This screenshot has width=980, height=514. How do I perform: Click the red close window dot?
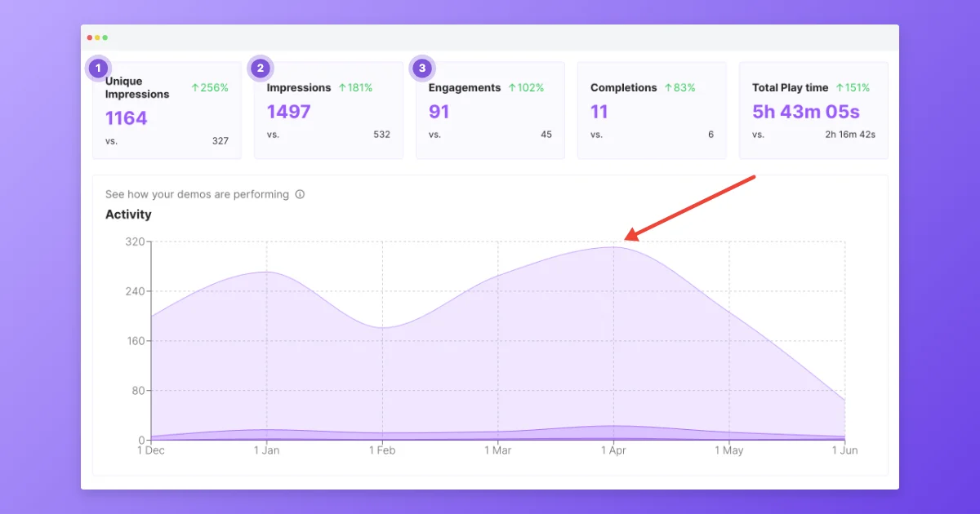coord(90,38)
